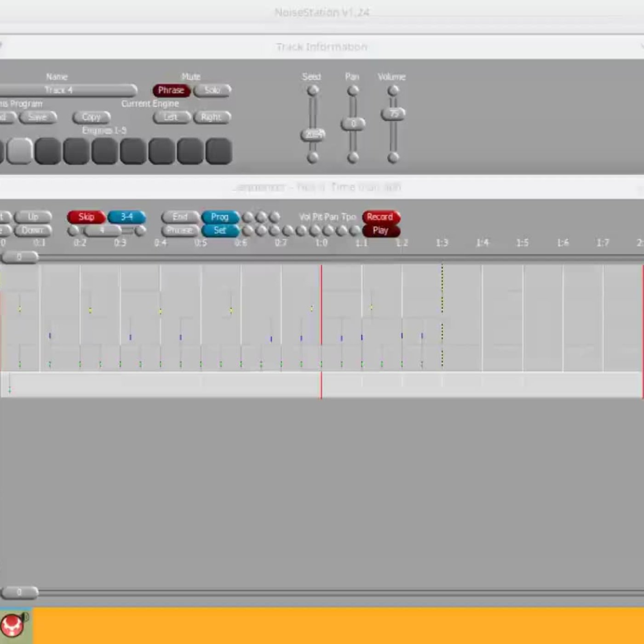Click the scroll handle at the sequencer bottom
The height and width of the screenshot is (644, 644).
pyautogui.click(x=19, y=592)
